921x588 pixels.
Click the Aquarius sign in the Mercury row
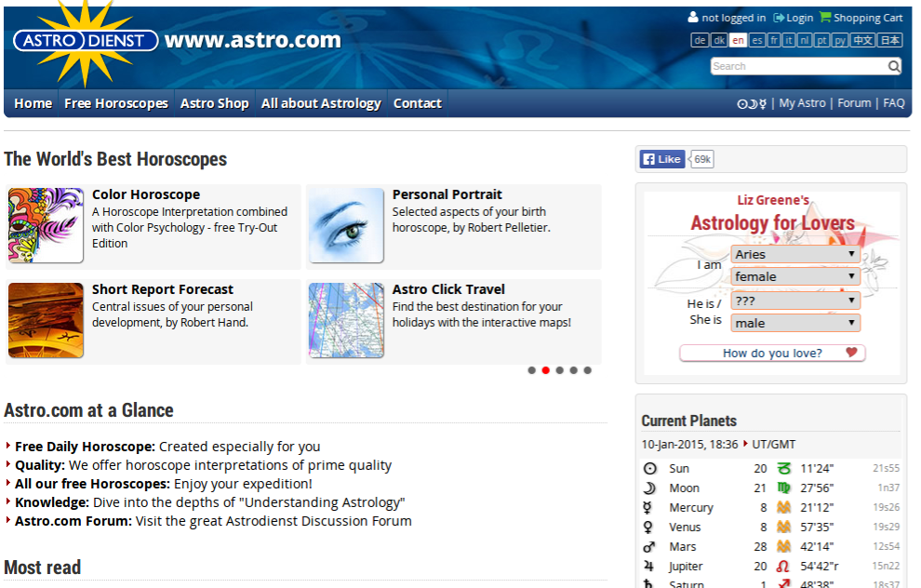pos(783,508)
